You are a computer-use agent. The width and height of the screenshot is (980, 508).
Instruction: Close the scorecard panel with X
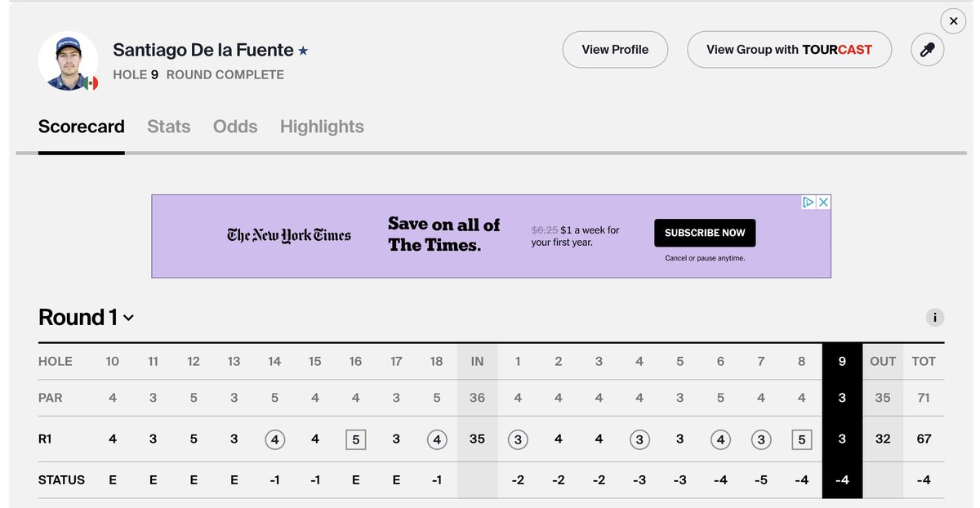[x=954, y=20]
